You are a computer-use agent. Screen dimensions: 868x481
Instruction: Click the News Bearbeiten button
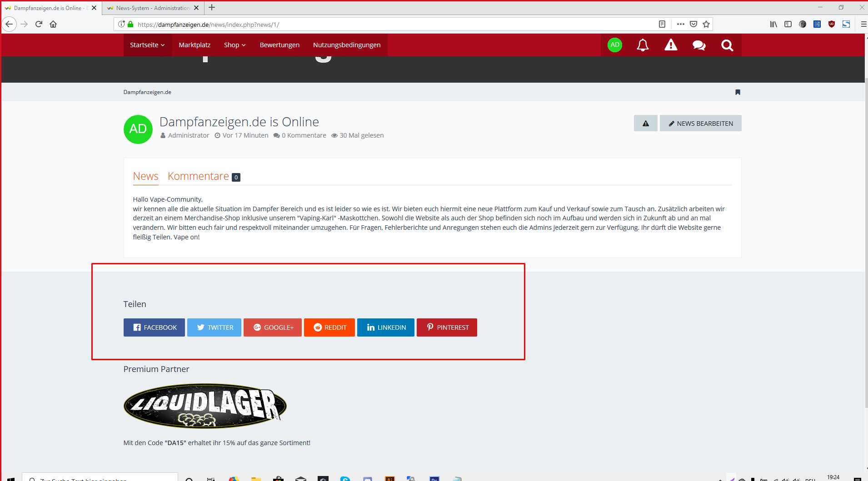[700, 124]
